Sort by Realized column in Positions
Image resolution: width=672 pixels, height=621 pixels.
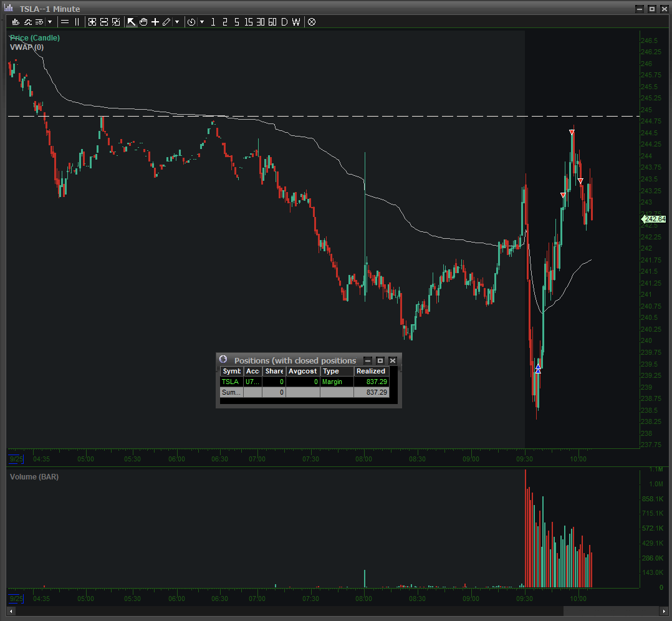coord(371,371)
